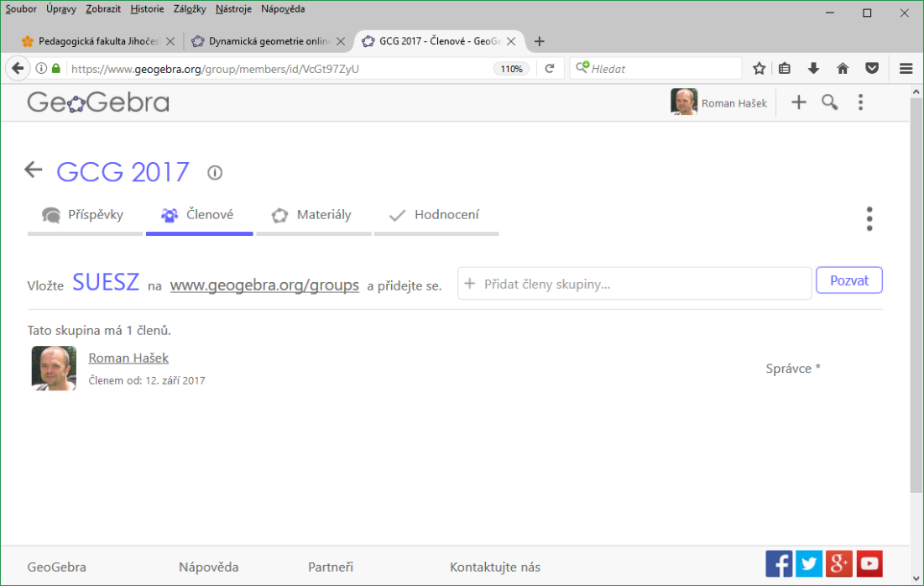The image size is (924, 586).
Task: Show group info icon beside GCG 2017
Action: (x=215, y=173)
